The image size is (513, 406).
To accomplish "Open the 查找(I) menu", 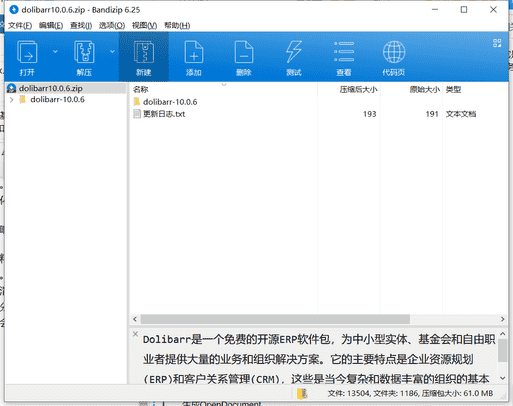I will 81,25.
